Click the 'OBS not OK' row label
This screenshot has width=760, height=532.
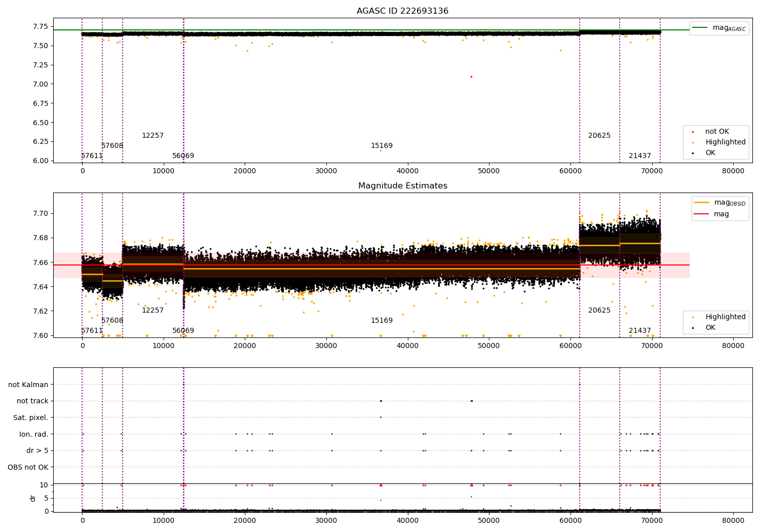(28, 467)
